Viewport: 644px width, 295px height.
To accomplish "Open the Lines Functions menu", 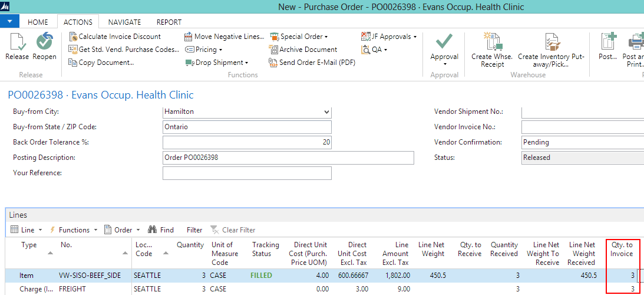I will (73, 230).
